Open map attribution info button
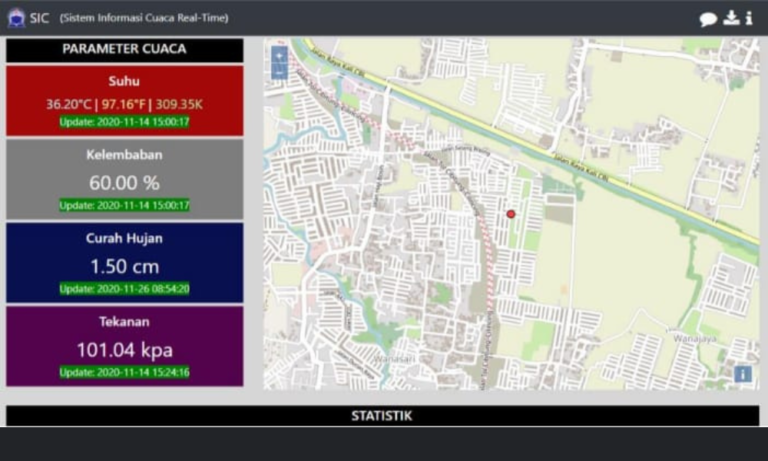Screen dimensions: 768x461 pos(743,374)
